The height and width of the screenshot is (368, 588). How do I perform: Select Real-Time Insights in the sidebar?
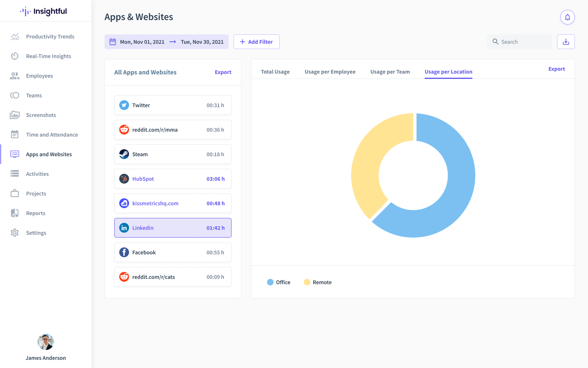15,56
